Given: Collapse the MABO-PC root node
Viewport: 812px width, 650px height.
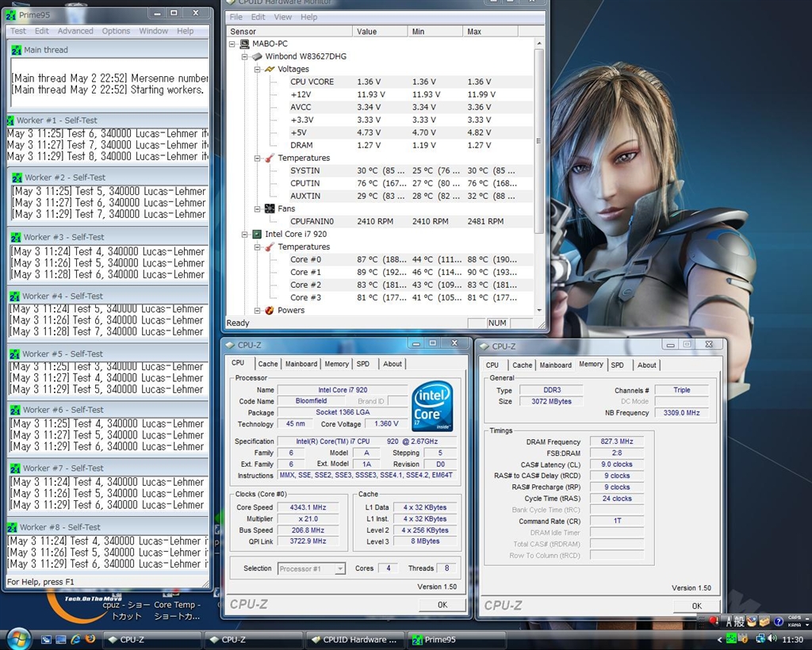Looking at the screenshot, I should (x=232, y=44).
